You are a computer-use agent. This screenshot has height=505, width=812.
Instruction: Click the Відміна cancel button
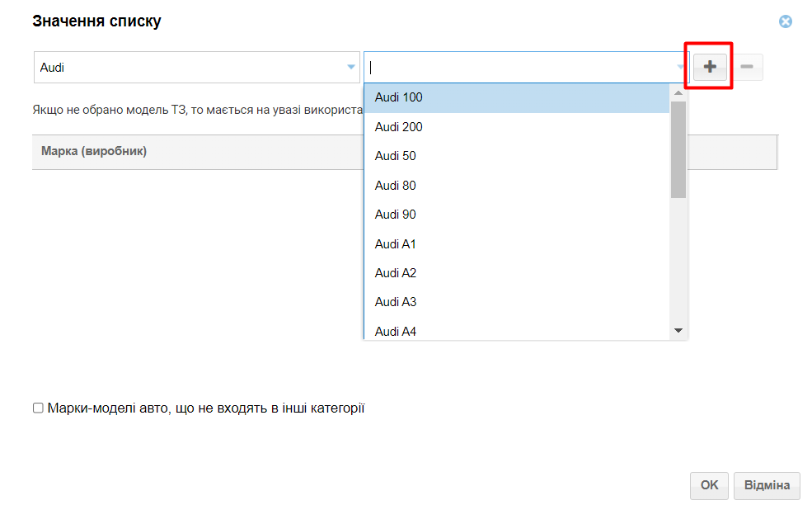point(767,485)
